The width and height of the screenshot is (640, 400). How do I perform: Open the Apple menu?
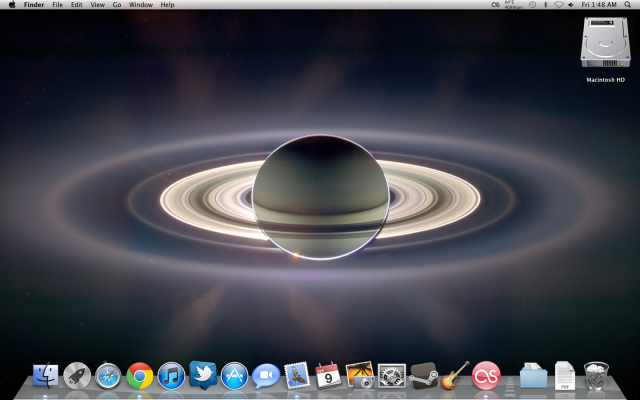[12, 4]
